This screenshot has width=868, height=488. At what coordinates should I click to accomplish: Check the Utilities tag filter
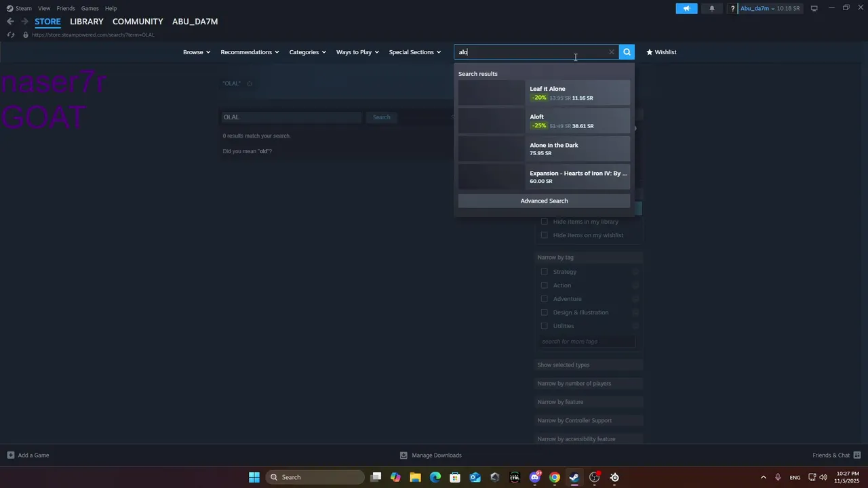point(544,326)
